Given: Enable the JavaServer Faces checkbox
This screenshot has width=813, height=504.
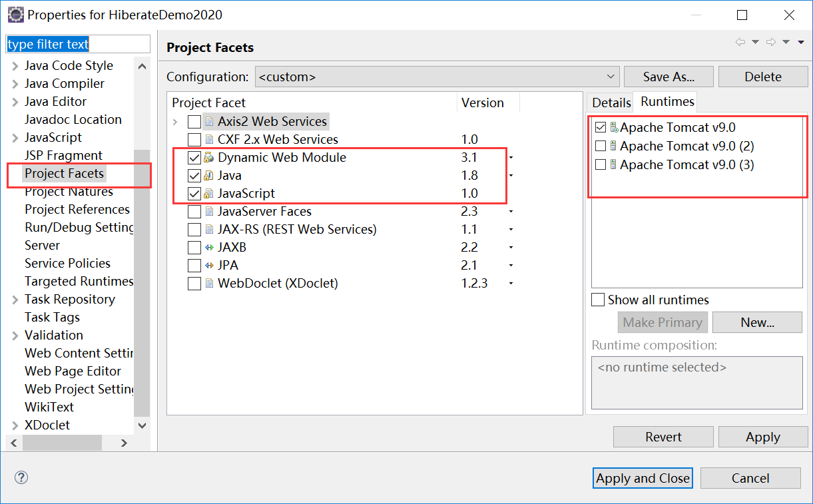Looking at the screenshot, I should pos(194,212).
